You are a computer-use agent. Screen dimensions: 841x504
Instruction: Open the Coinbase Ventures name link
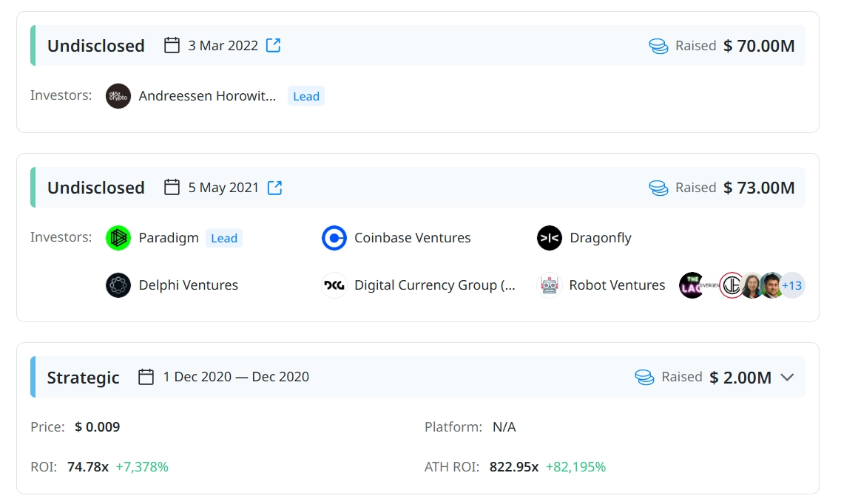pos(412,238)
